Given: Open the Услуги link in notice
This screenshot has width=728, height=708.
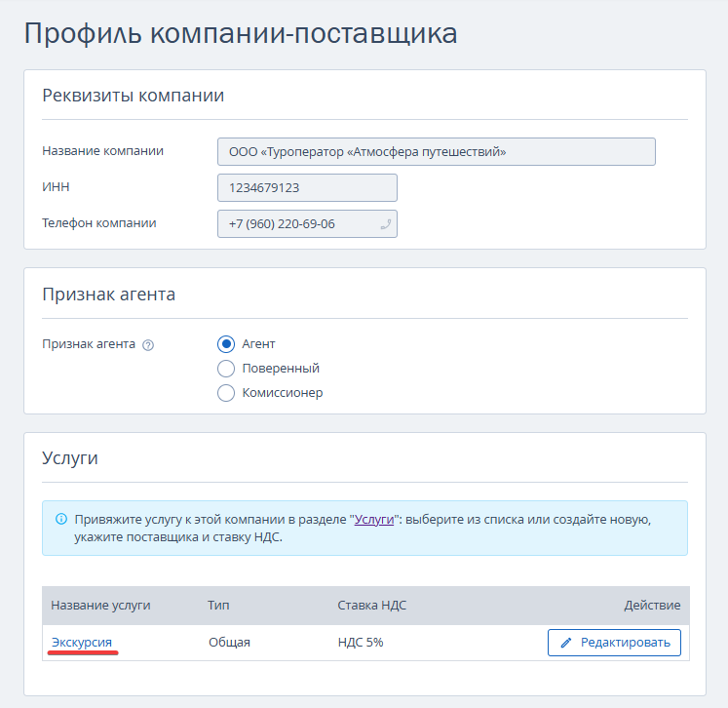Looking at the screenshot, I should pyautogui.click(x=374, y=520).
